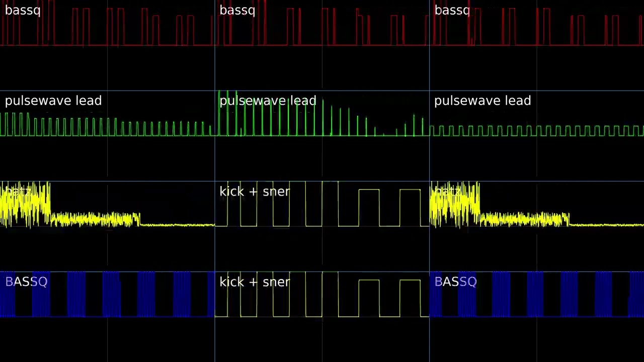The image size is (644, 362).
Task: Click the pulsewave lead label above dense shrinking green pulses
Action: click(53, 101)
